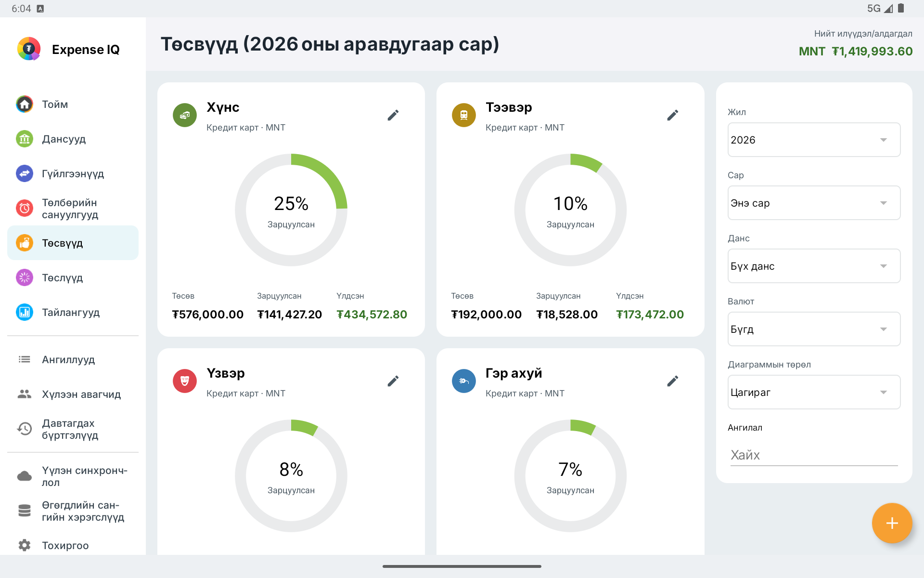
Task: Open the Тайлангууд reports section
Action: (73, 312)
